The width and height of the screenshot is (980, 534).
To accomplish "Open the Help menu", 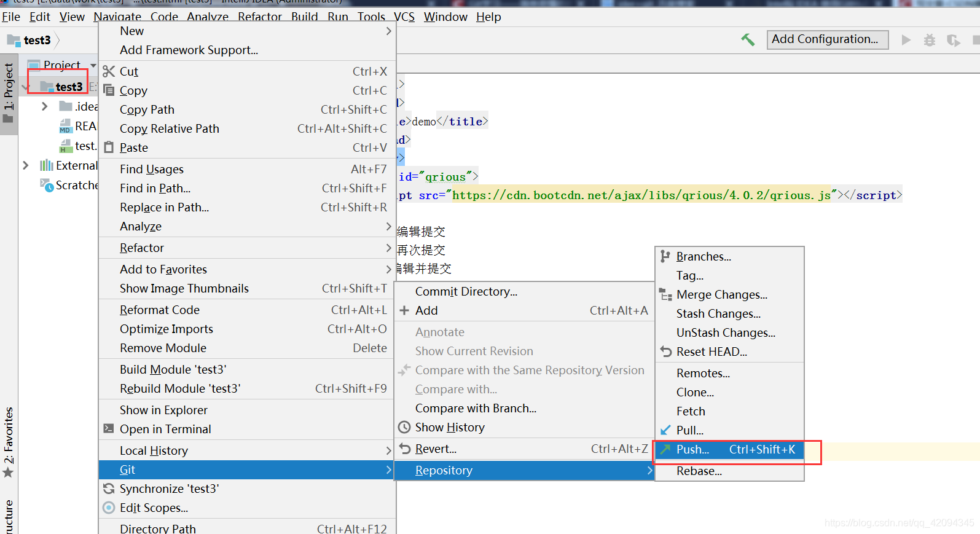I will point(488,17).
